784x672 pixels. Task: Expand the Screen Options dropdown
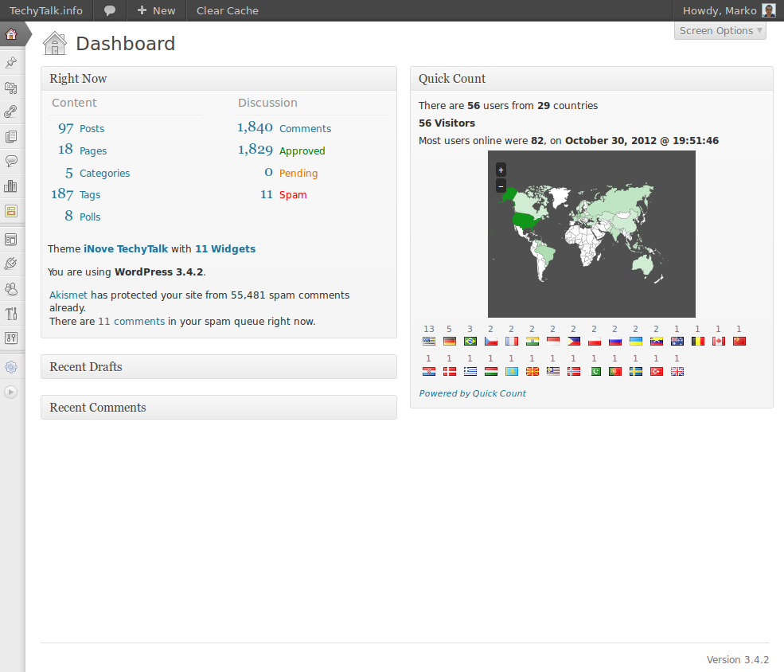tap(720, 31)
